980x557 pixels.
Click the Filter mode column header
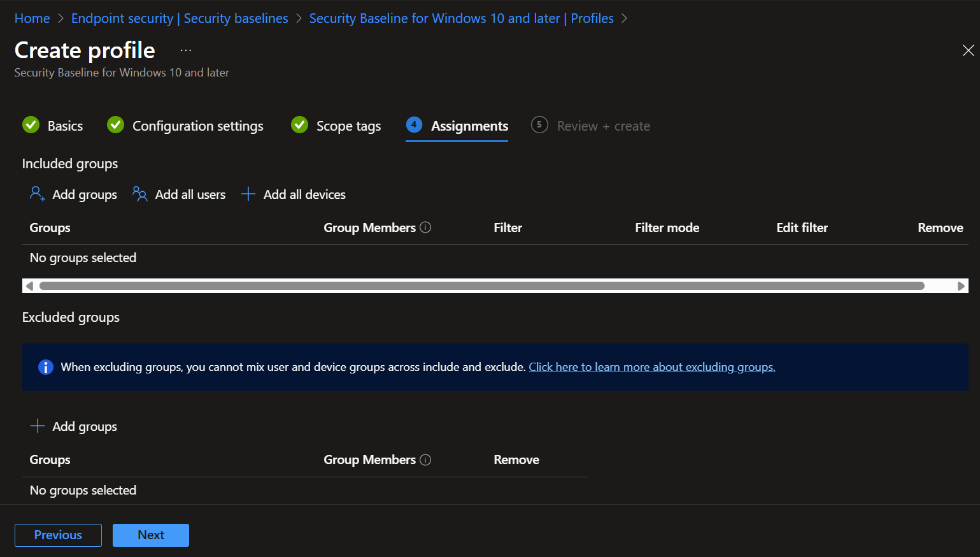[667, 228]
